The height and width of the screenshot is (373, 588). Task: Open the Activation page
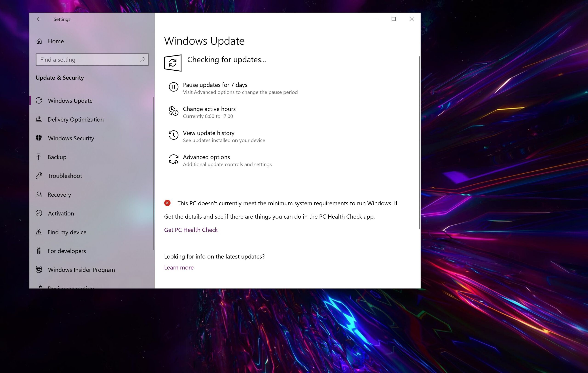92,213
